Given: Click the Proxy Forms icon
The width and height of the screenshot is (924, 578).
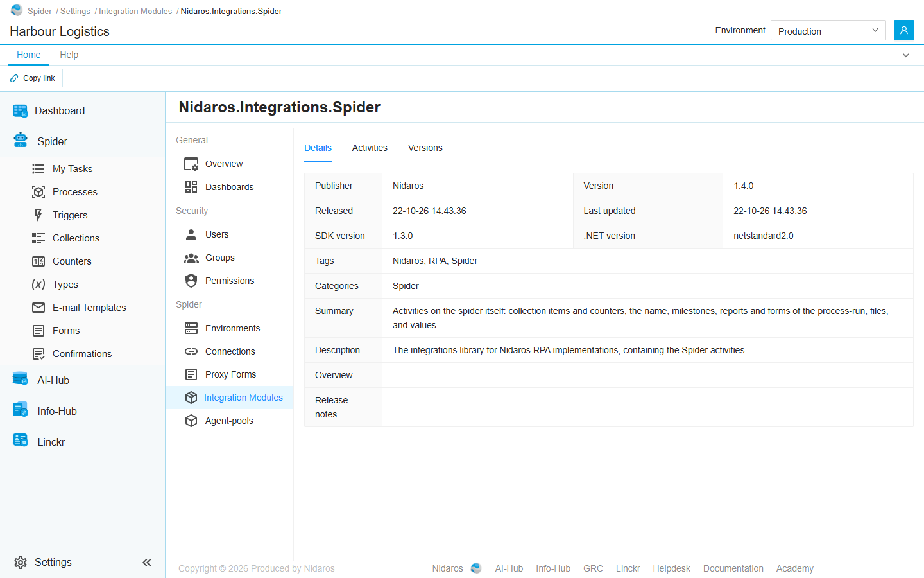Looking at the screenshot, I should click(191, 374).
